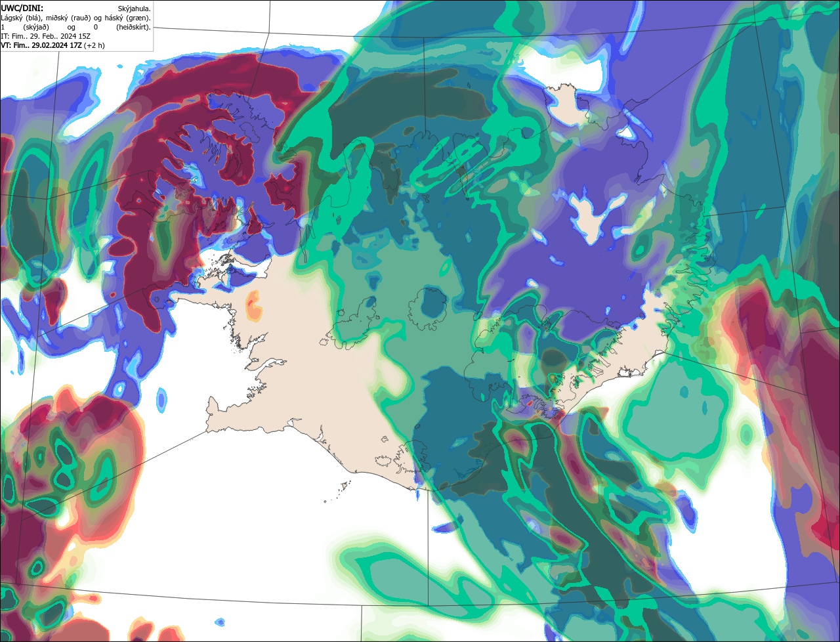Click 'háský (græn).' in the legend
This screenshot has width=840, height=642.
pyautogui.click(x=128, y=18)
